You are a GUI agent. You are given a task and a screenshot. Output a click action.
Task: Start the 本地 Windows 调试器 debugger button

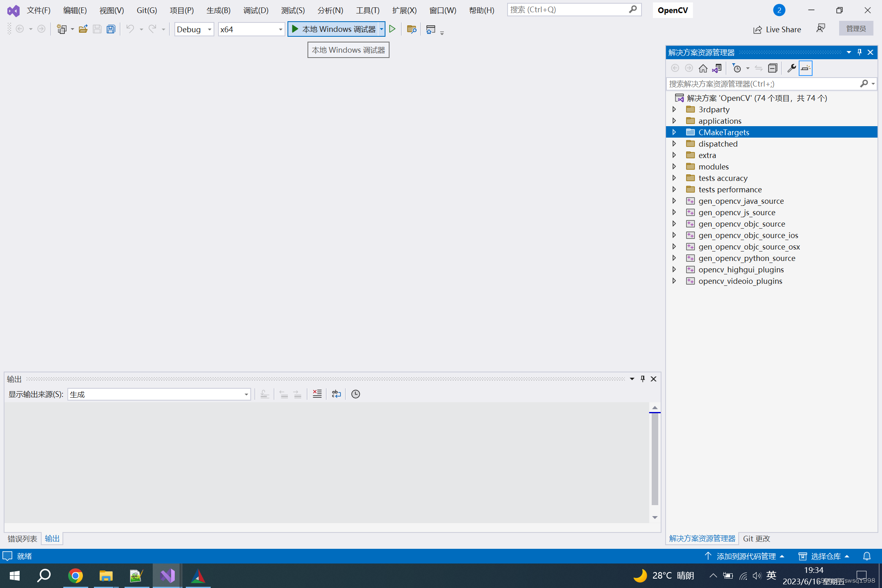334,29
